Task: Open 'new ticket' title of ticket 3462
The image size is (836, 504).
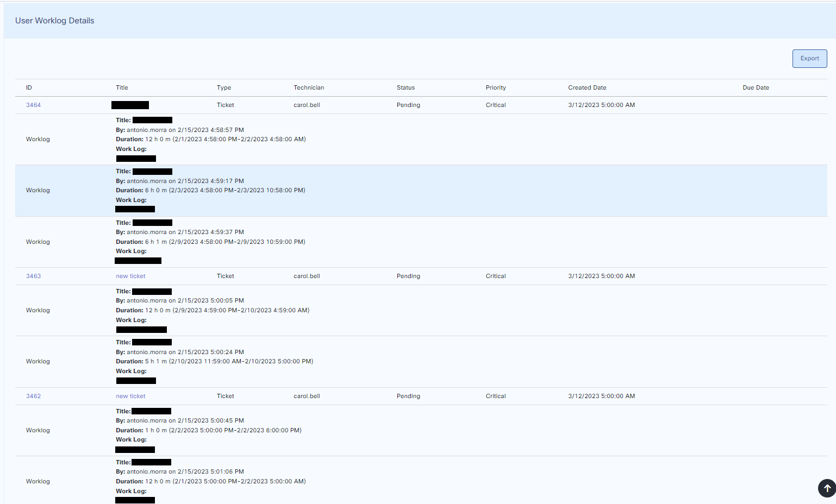Action: [x=130, y=396]
